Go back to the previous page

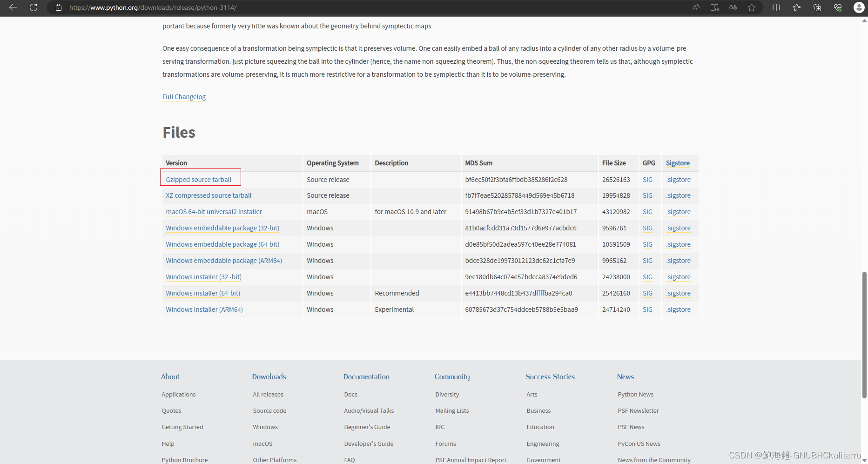(13, 7)
